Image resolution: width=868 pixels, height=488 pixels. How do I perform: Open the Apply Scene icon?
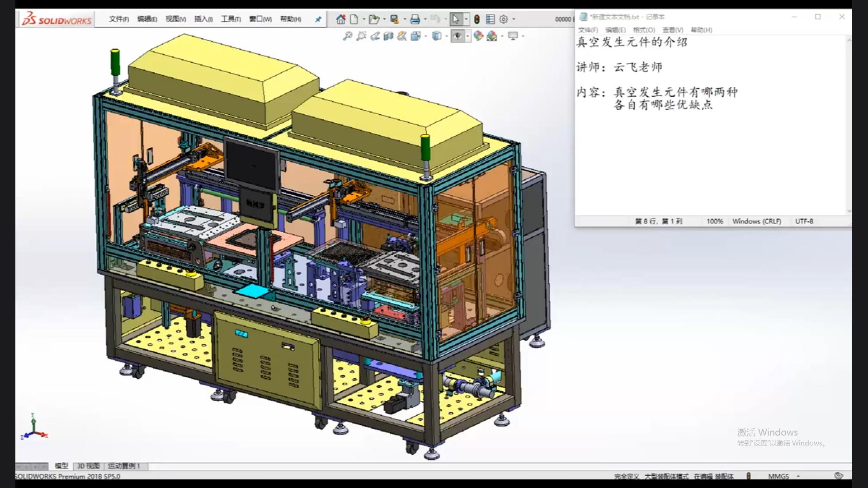coord(492,36)
